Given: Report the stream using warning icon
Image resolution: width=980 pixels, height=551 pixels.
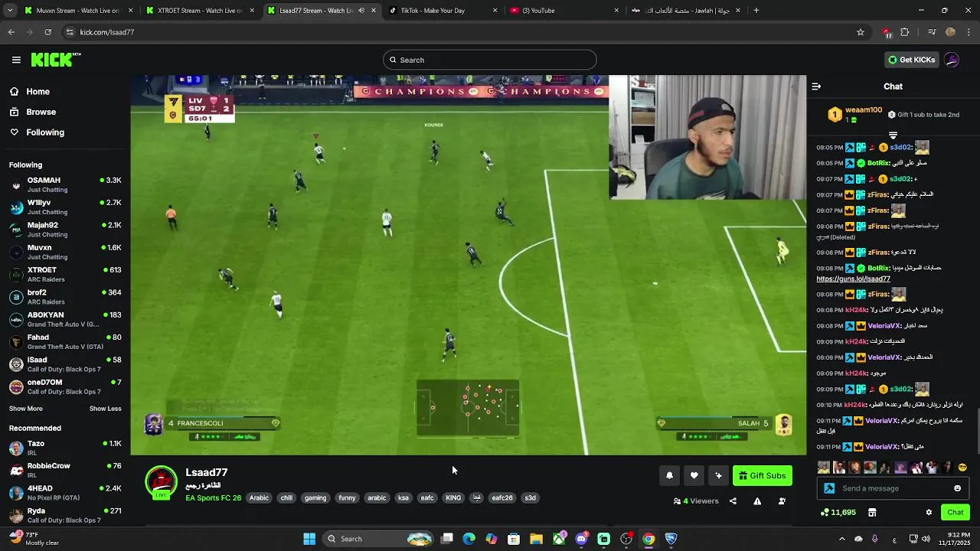Looking at the screenshot, I should (757, 501).
